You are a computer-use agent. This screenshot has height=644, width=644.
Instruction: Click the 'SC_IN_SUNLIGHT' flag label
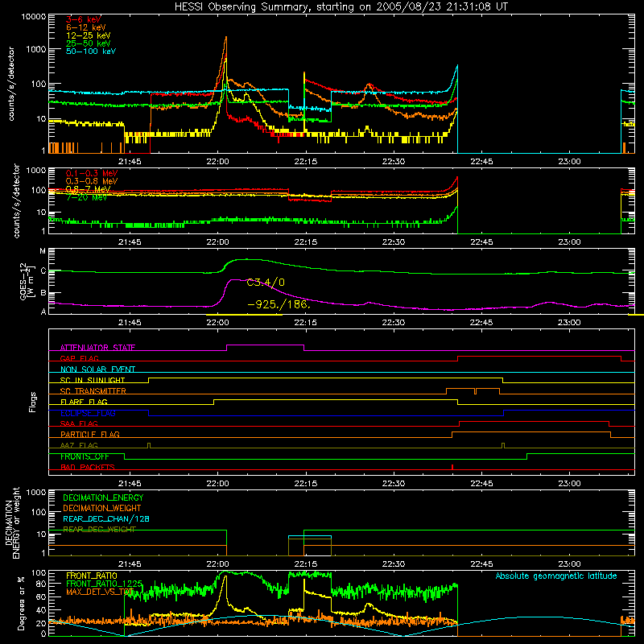point(93,380)
